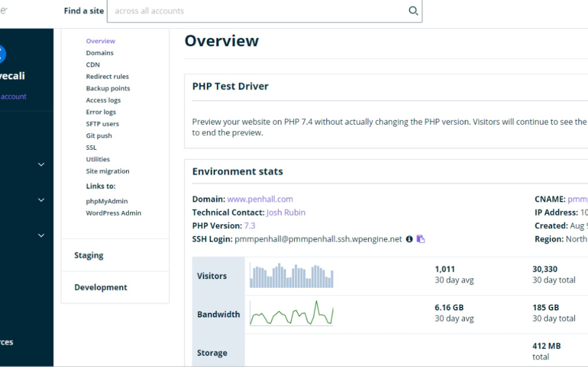The image size is (588, 367).
Task: Expand the first sidebar chevron
Action: point(41,165)
